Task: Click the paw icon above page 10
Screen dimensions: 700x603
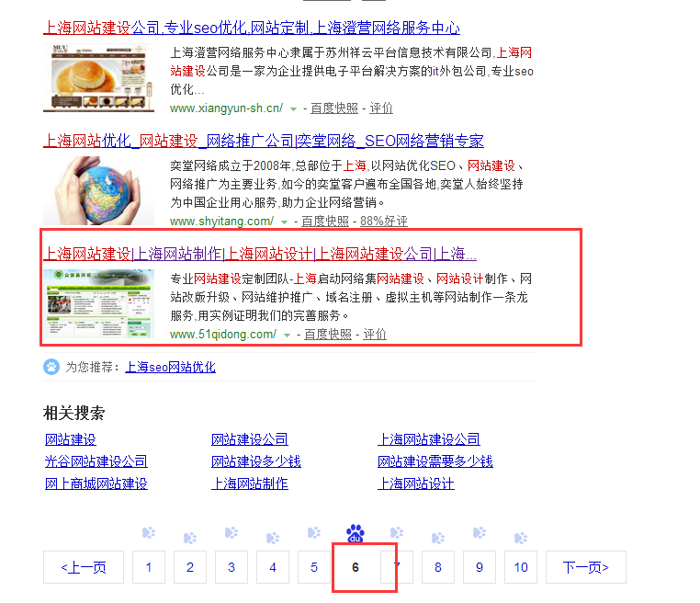Action: 521,538
